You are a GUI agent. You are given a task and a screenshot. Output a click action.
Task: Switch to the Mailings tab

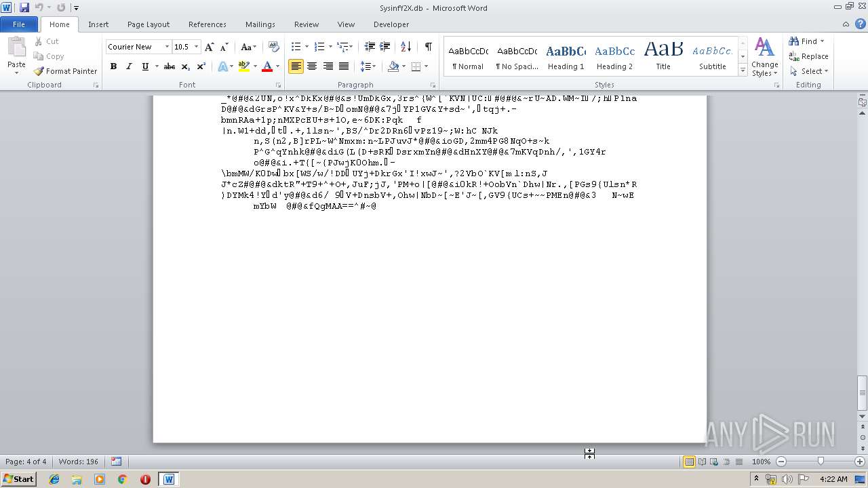(260, 24)
